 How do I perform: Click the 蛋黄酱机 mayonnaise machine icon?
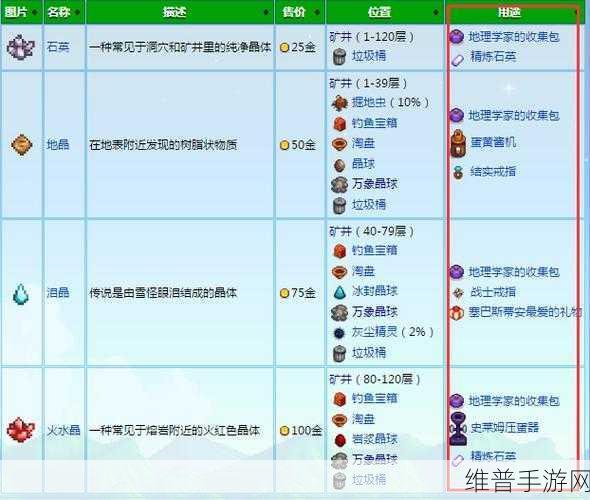click(x=458, y=143)
